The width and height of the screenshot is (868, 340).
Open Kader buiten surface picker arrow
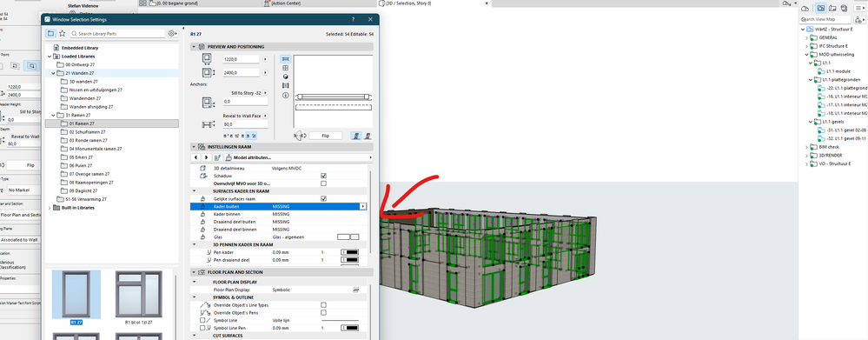[363, 207]
